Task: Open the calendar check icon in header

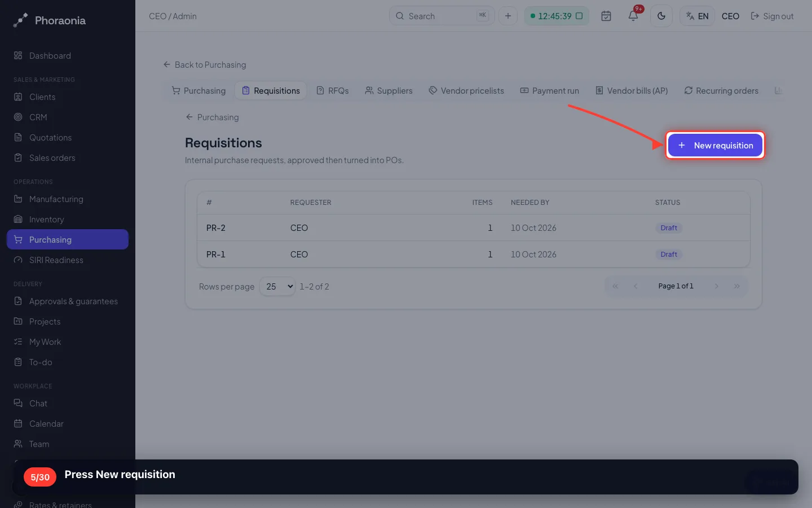Action: 606,16
